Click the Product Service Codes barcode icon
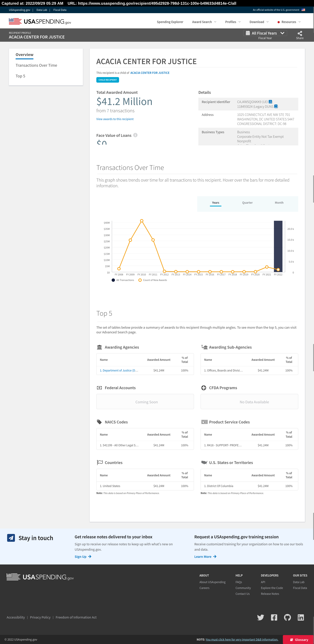This screenshot has height=644, width=314. [x=204, y=422]
